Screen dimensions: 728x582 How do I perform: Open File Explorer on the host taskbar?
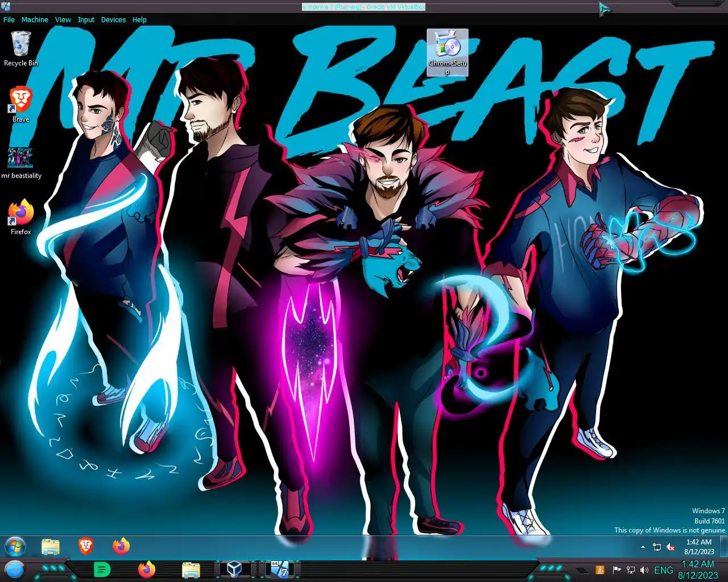tap(191, 569)
